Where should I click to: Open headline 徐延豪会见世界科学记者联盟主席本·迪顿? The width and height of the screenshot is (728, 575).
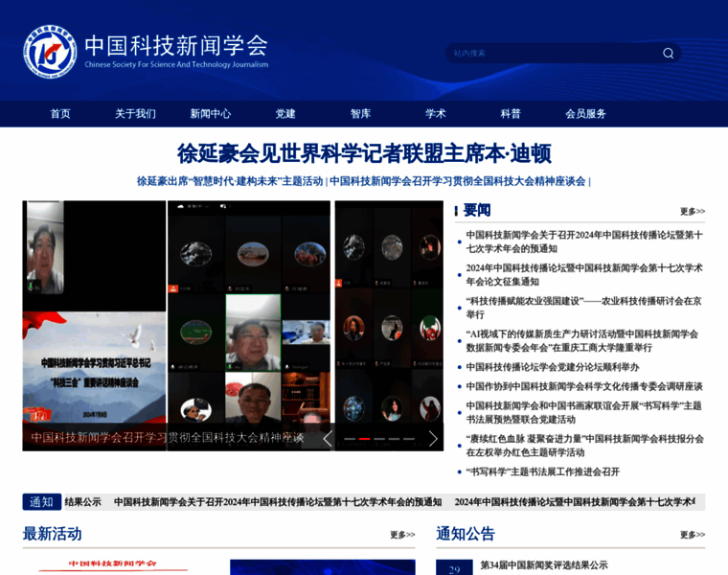tap(364, 153)
